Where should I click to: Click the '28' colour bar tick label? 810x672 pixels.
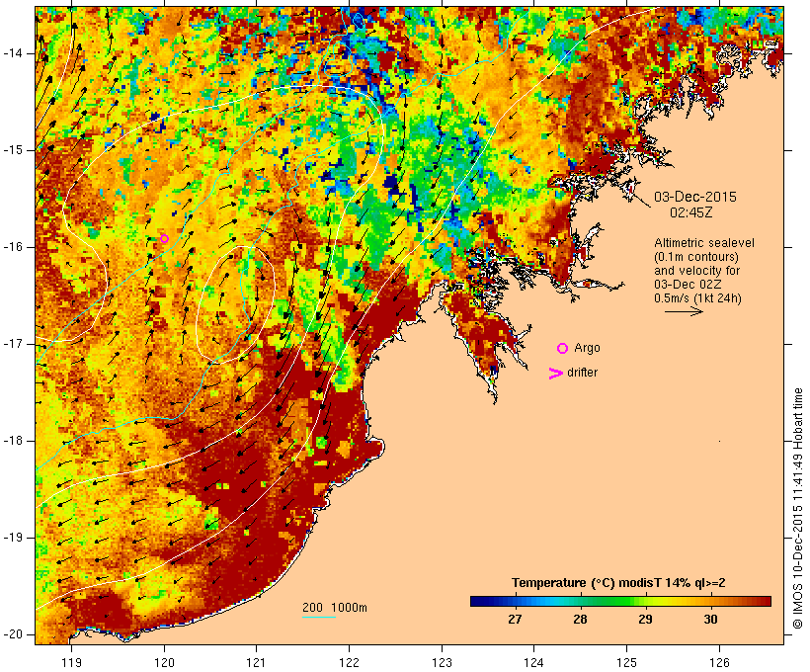pyautogui.click(x=580, y=619)
